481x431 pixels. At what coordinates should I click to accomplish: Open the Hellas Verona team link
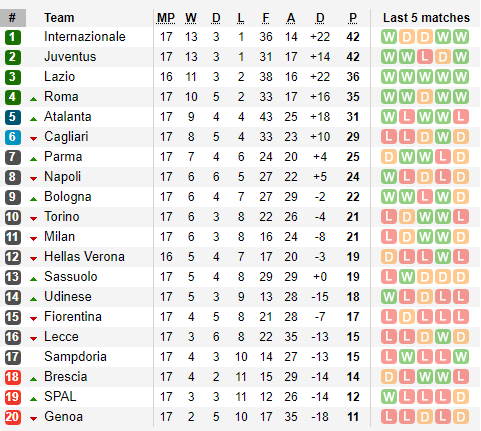click(84, 257)
